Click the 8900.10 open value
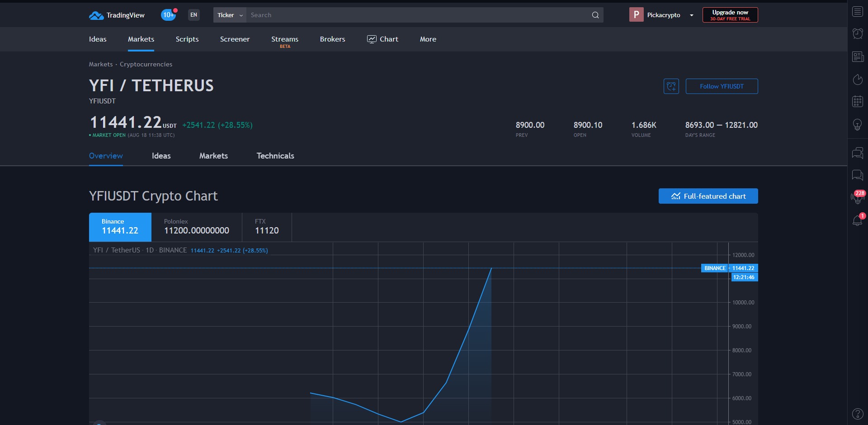 pyautogui.click(x=588, y=125)
